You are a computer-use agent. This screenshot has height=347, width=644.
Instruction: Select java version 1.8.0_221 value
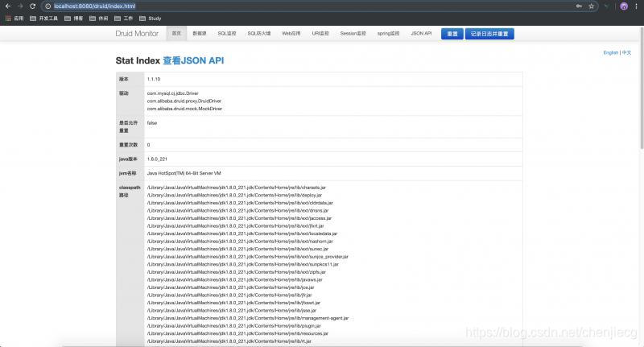pos(157,159)
